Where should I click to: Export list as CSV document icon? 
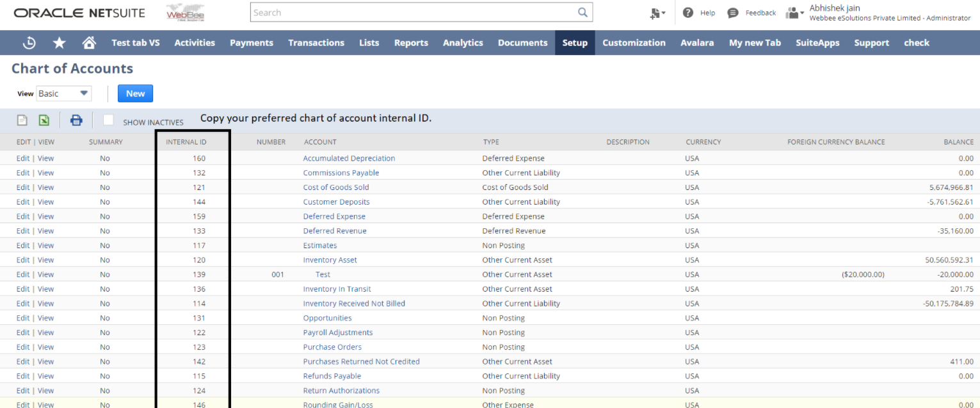22,120
